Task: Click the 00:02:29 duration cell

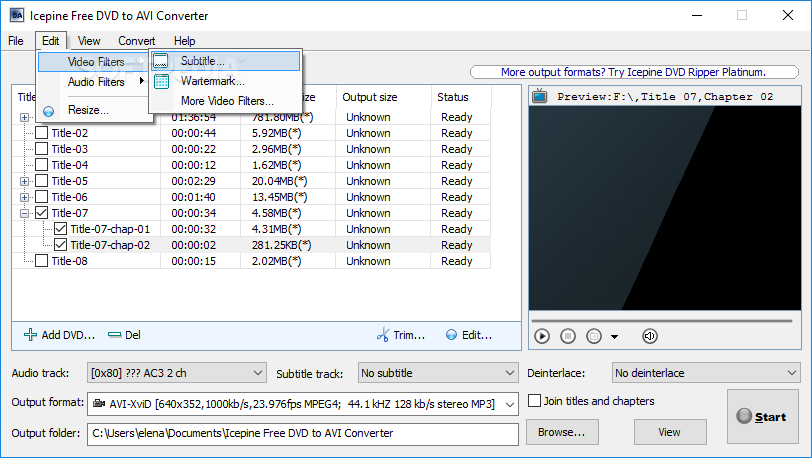Action: [x=193, y=181]
